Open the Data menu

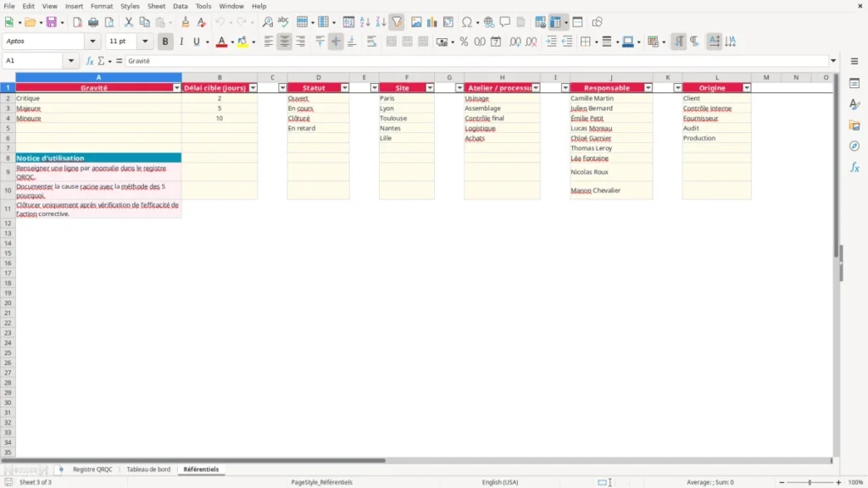(180, 6)
